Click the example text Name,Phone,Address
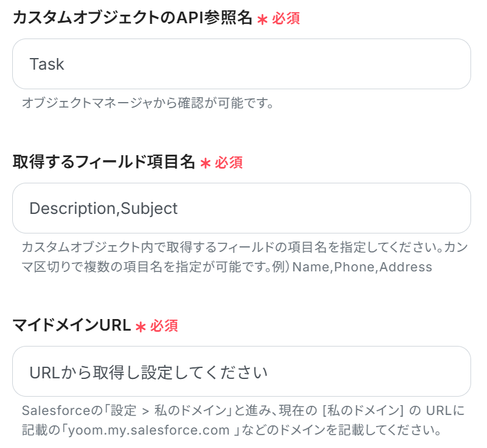The image size is (487, 448). point(362,267)
